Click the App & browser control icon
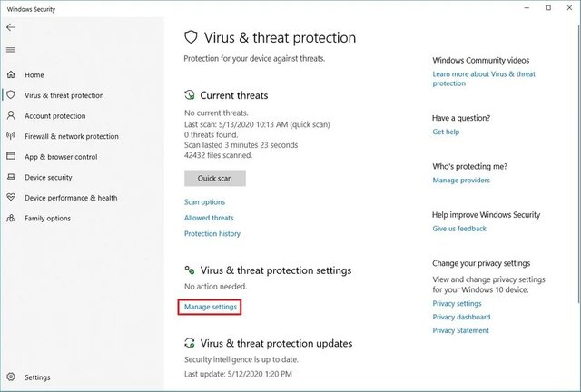 pyautogui.click(x=11, y=157)
